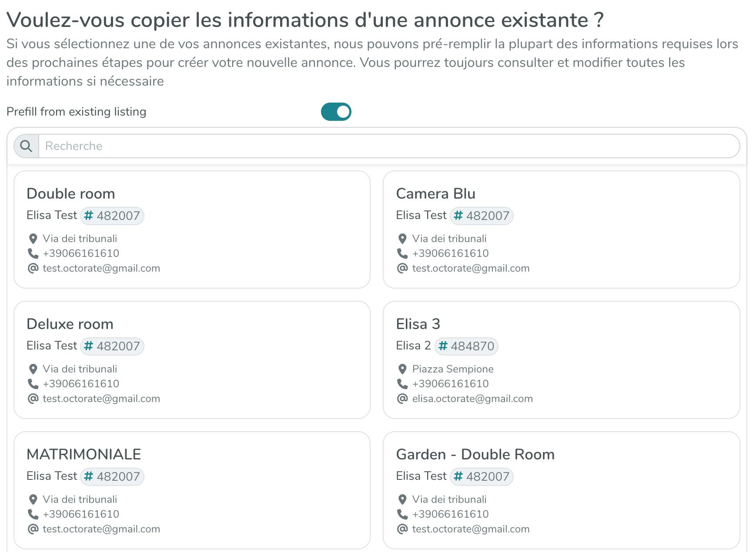Click phone icon in Camera Blu card
The image size is (756, 552).
[402, 253]
